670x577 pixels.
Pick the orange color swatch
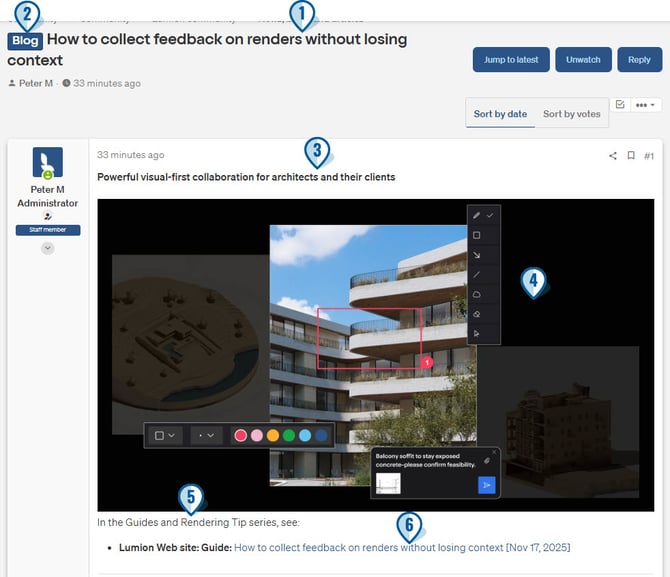[272, 435]
